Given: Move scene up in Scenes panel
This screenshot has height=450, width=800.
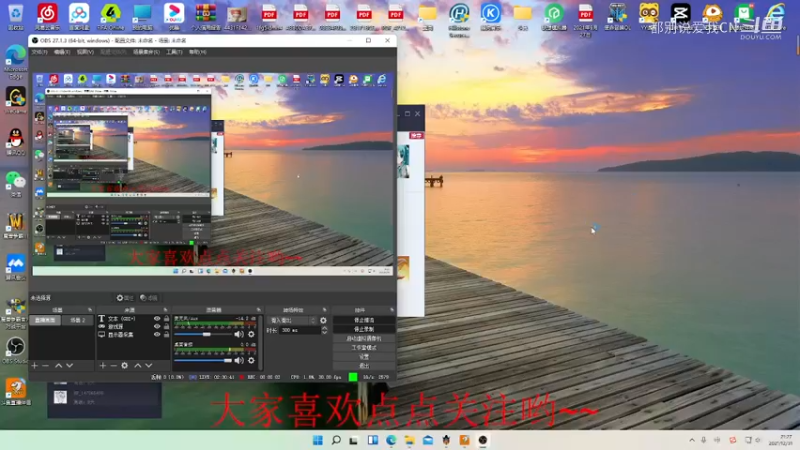Looking at the screenshot, I should tap(59, 366).
